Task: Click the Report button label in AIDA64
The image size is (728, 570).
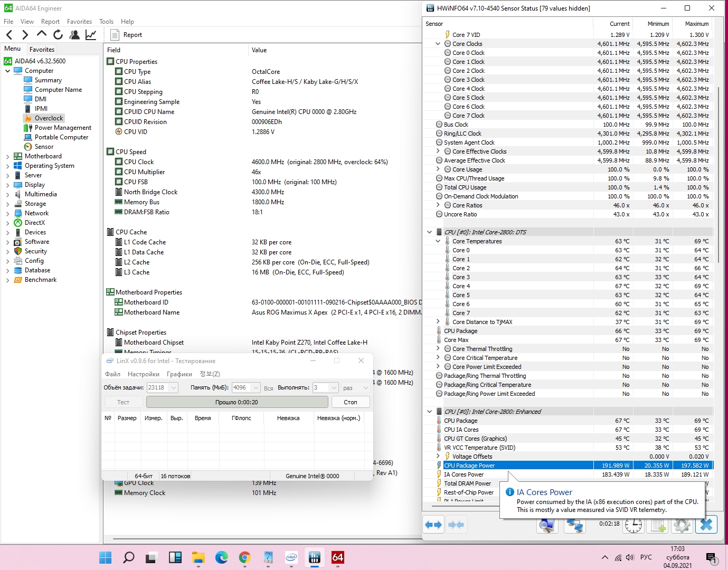Action: click(x=133, y=35)
